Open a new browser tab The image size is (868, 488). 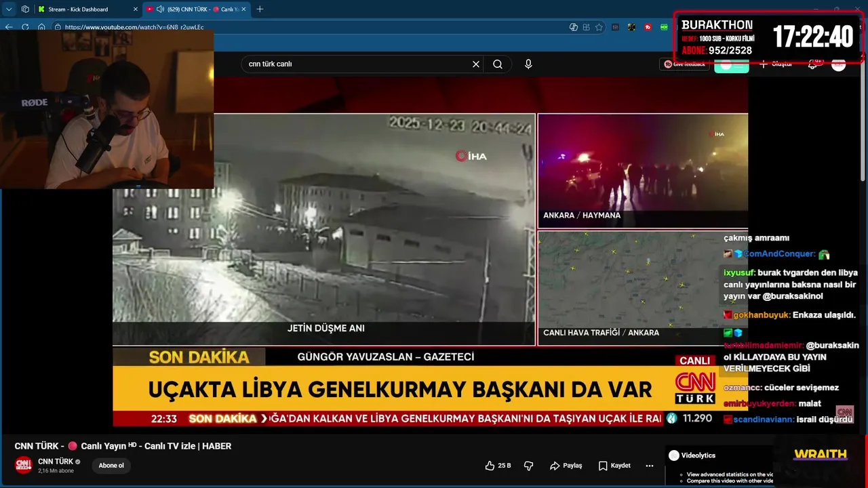tap(260, 9)
